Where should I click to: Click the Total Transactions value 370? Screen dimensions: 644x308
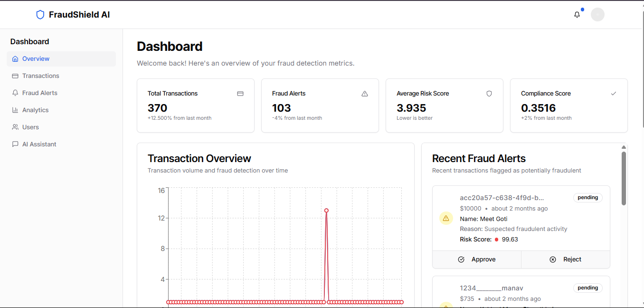[x=158, y=108]
